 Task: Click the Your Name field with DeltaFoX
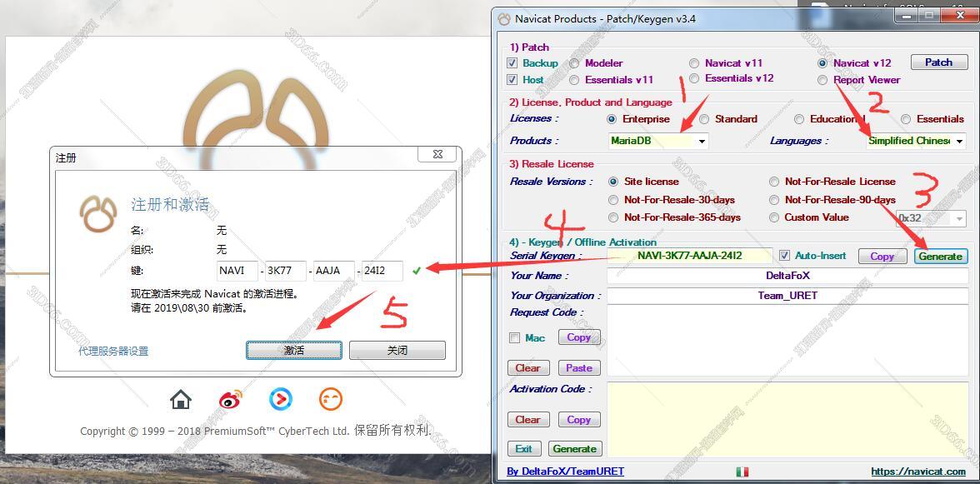coord(787,276)
